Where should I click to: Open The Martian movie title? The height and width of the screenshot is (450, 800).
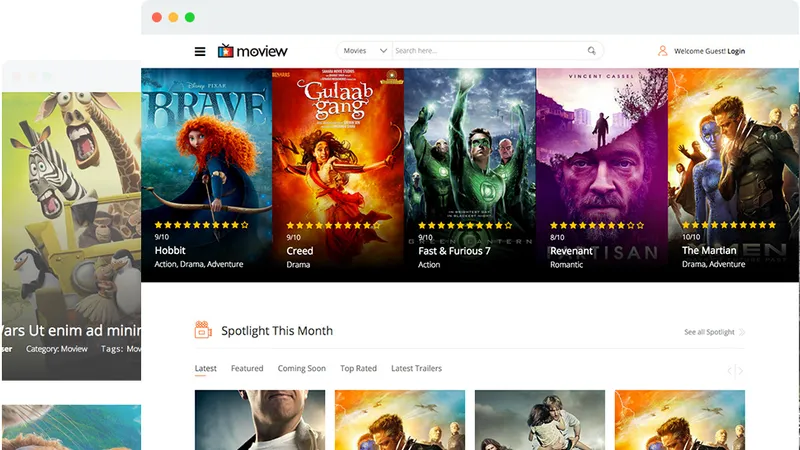pos(709,251)
